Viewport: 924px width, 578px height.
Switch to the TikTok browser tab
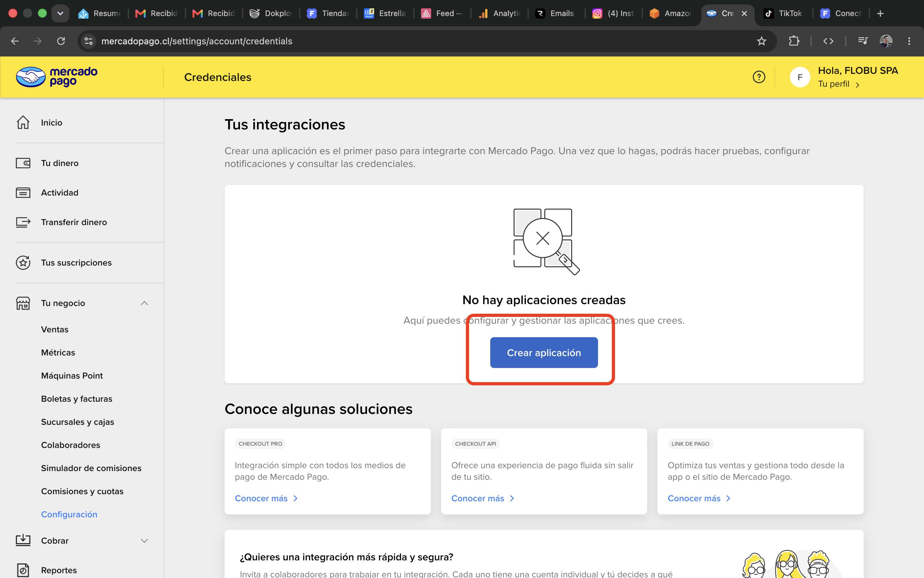coord(783,13)
